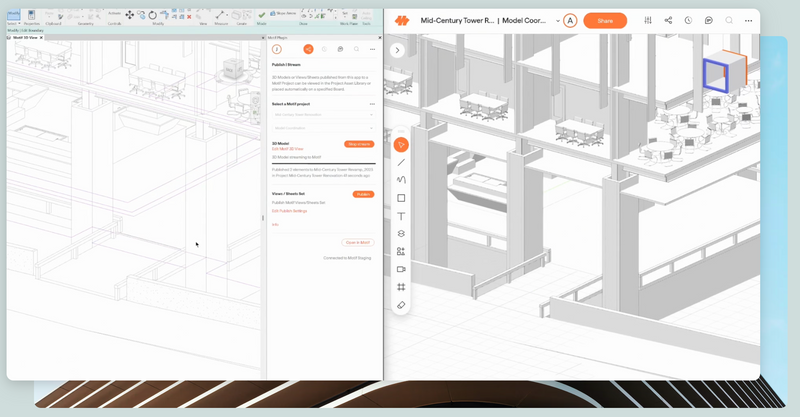The image size is (800, 417).
Task: Click the Set work plane tool in Revit ribbon
Action: point(345,13)
